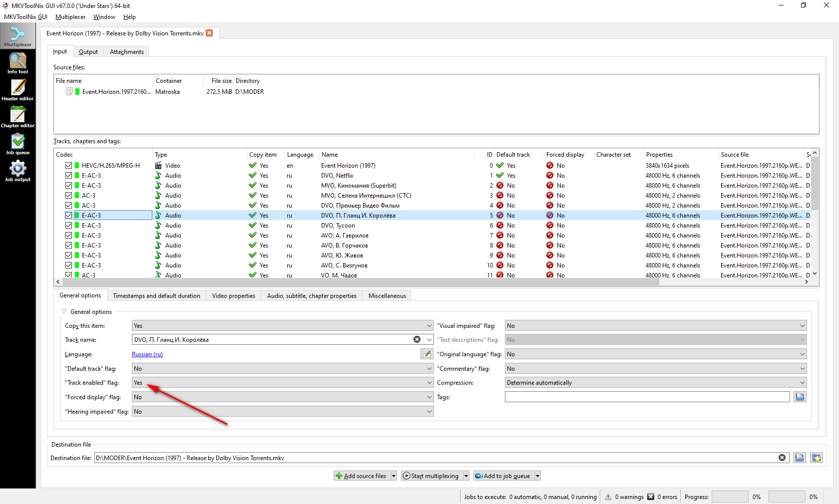Image resolution: width=839 pixels, height=504 pixels.
Task: Click the default track No icon for track 5
Action: pos(500,215)
